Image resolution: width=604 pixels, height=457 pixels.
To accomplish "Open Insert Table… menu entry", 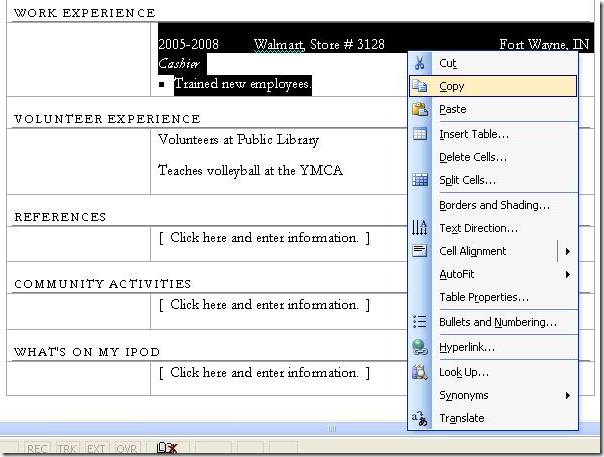I will click(493, 134).
